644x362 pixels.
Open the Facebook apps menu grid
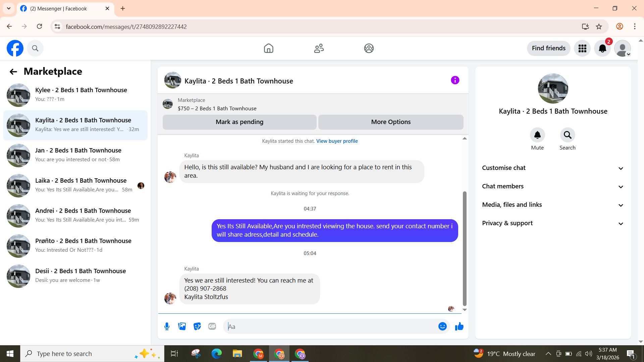tap(582, 49)
